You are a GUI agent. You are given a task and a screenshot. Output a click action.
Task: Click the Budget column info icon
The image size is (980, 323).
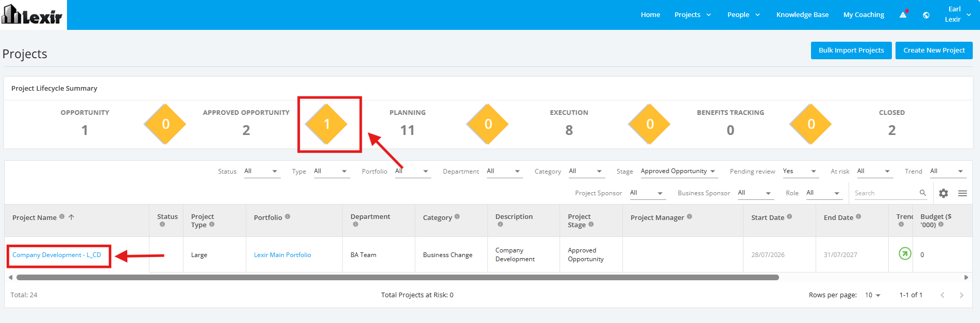[x=941, y=224]
